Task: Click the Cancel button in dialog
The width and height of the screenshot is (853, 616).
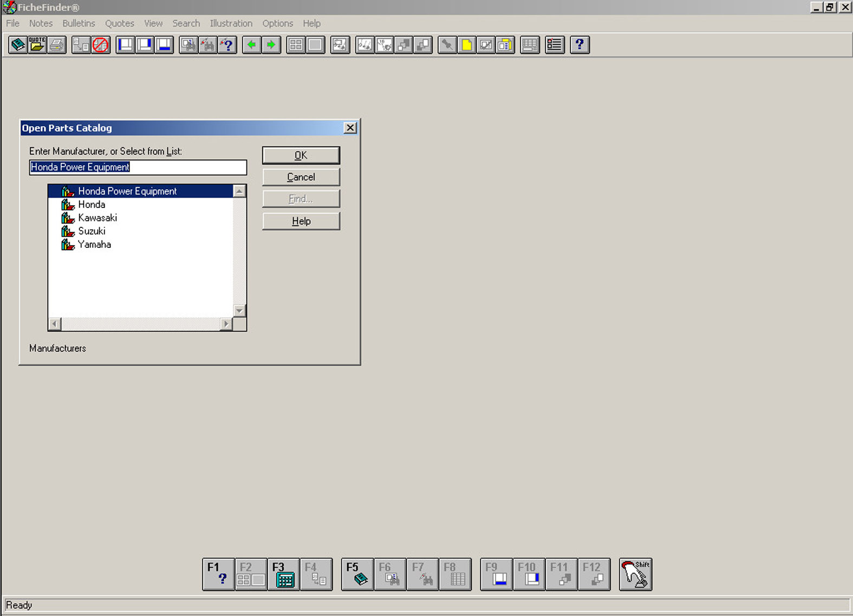Action: 301,177
